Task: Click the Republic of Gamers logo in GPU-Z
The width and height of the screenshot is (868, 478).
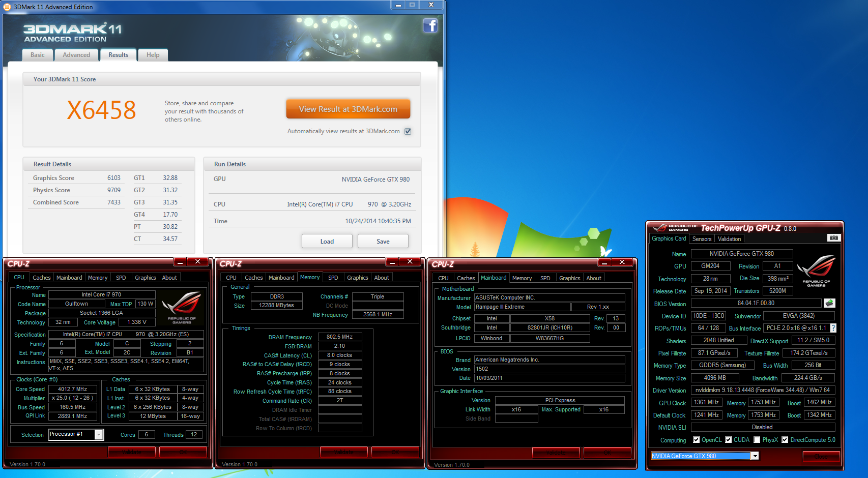Action: tap(816, 271)
